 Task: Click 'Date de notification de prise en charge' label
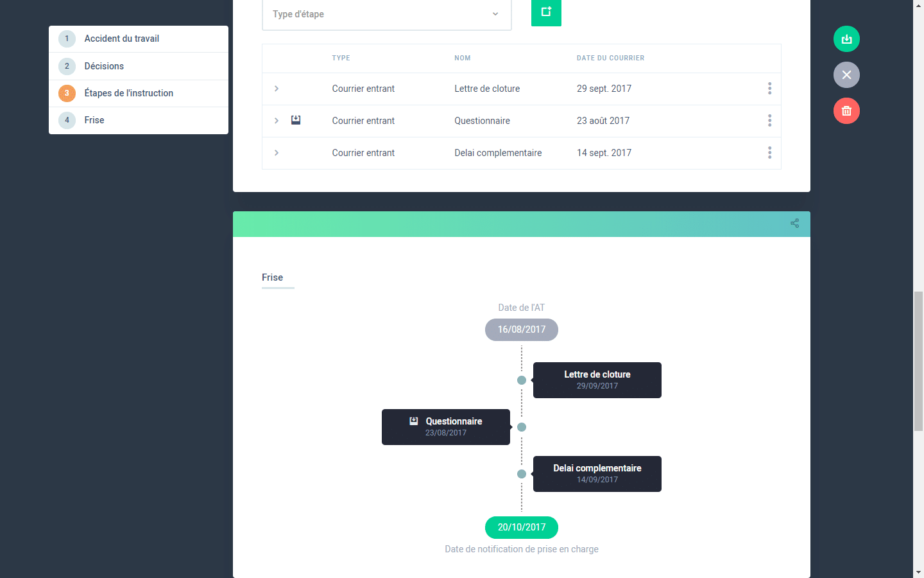[x=522, y=549]
